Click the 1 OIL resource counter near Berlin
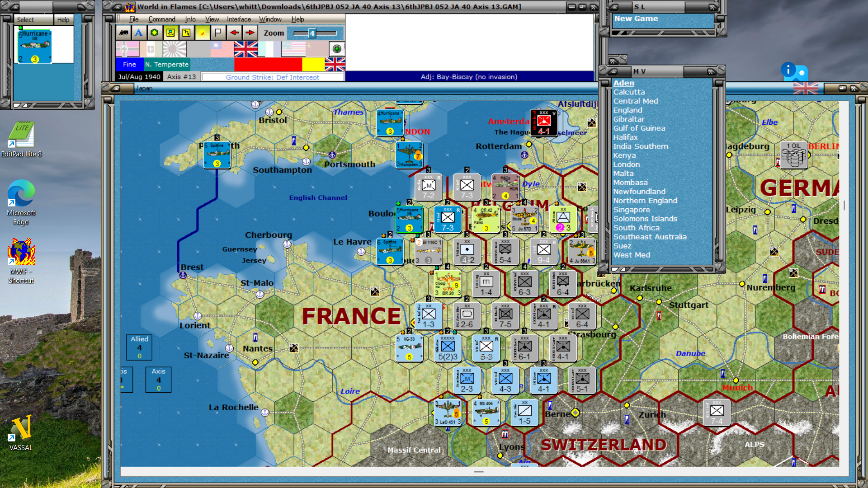The height and width of the screenshot is (488, 868). [x=794, y=155]
